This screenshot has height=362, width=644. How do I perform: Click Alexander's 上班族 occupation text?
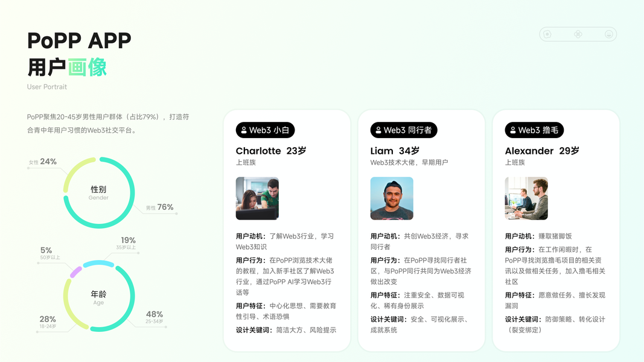[x=515, y=162]
